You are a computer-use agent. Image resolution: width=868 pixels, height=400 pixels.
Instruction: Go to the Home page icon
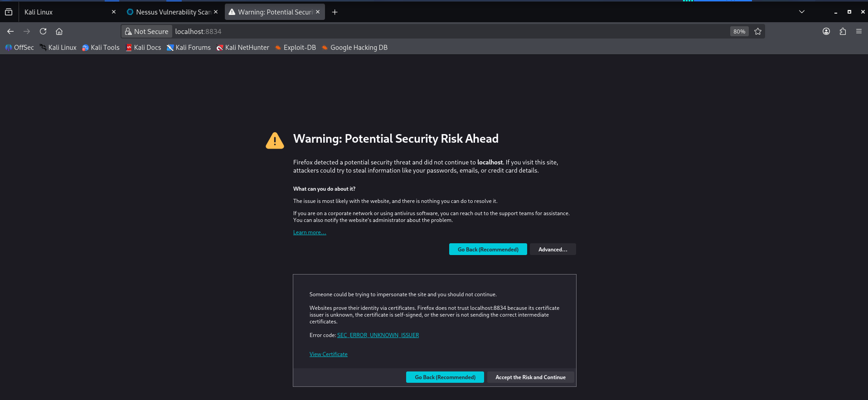(59, 31)
